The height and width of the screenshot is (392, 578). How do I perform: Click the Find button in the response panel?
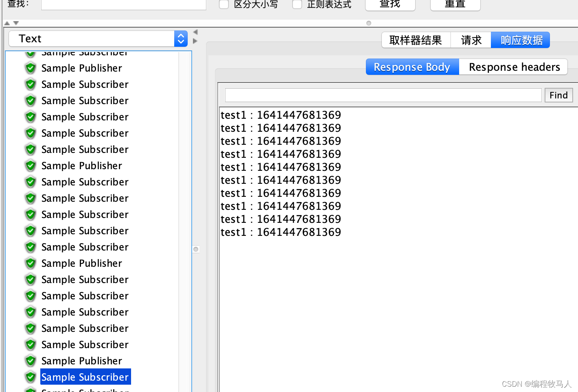[x=558, y=95]
